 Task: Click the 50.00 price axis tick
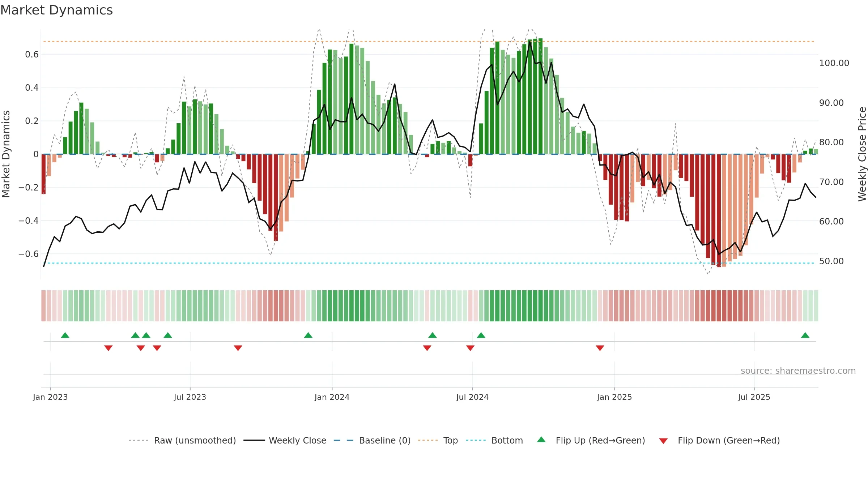[x=831, y=261]
